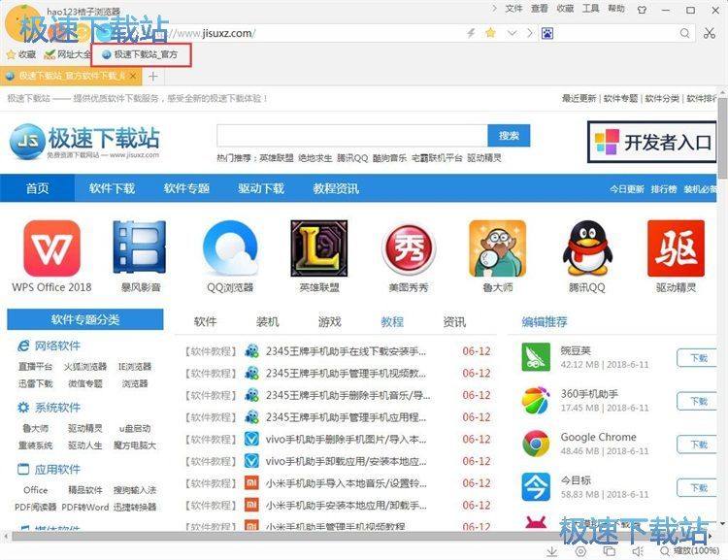The image size is (728, 560).
Task: Open the 网址大全 bookmark
Action: tap(66, 54)
